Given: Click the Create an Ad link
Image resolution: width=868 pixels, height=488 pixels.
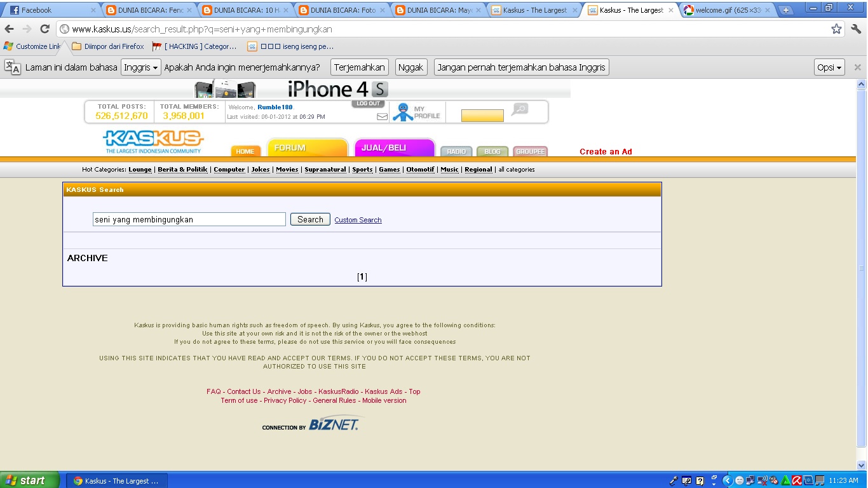Looking at the screenshot, I should (x=606, y=152).
